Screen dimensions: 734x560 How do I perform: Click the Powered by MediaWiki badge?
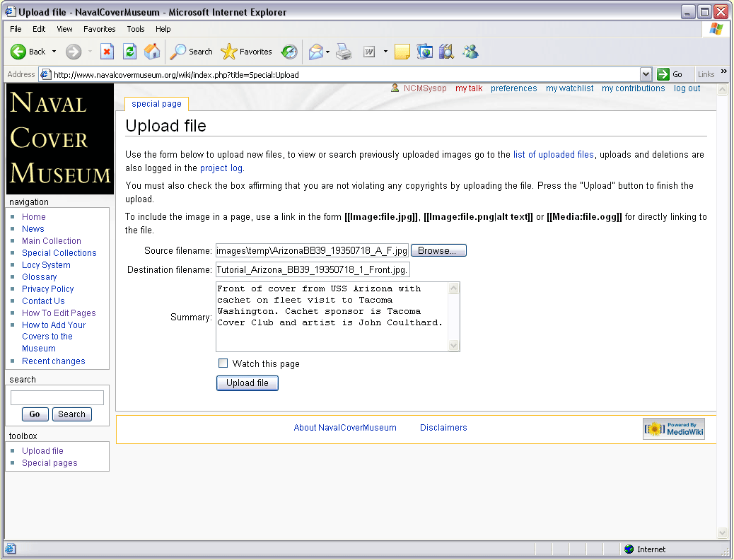pos(673,428)
